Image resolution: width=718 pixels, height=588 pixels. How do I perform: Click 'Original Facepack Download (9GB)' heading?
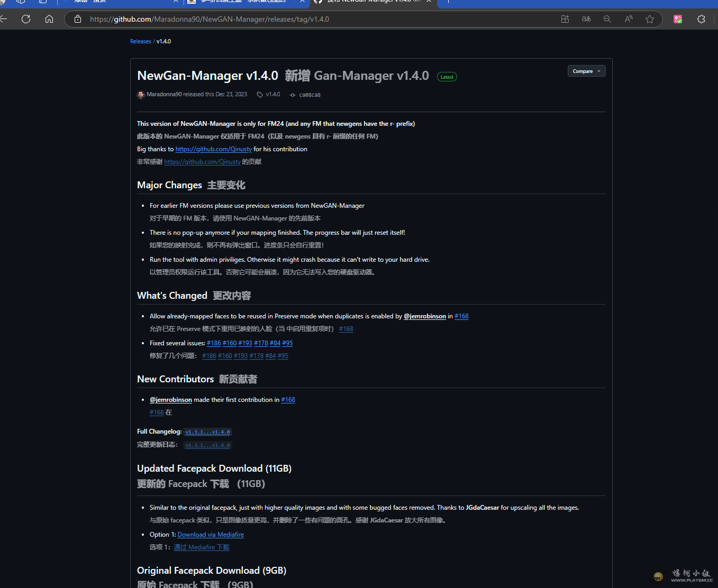click(212, 571)
